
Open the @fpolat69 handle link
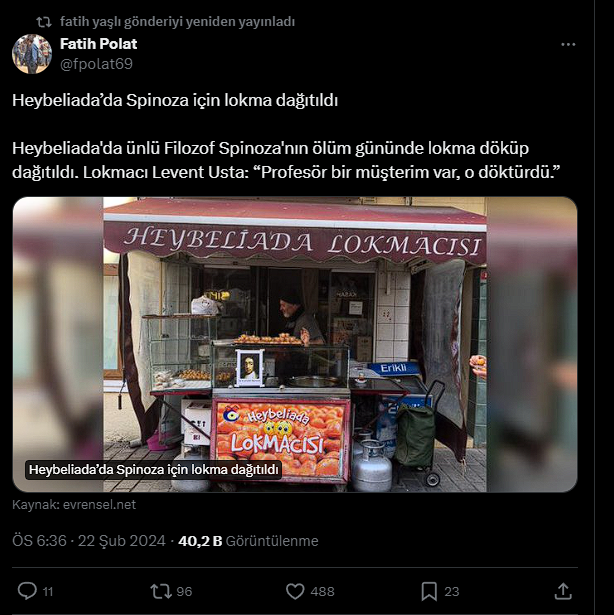click(96, 64)
